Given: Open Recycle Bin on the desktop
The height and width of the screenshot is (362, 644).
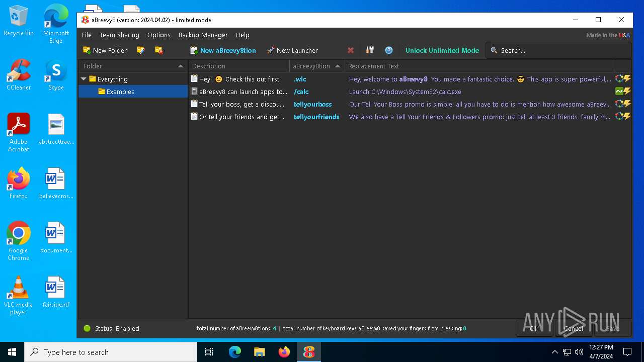Looking at the screenshot, I should tap(19, 21).
